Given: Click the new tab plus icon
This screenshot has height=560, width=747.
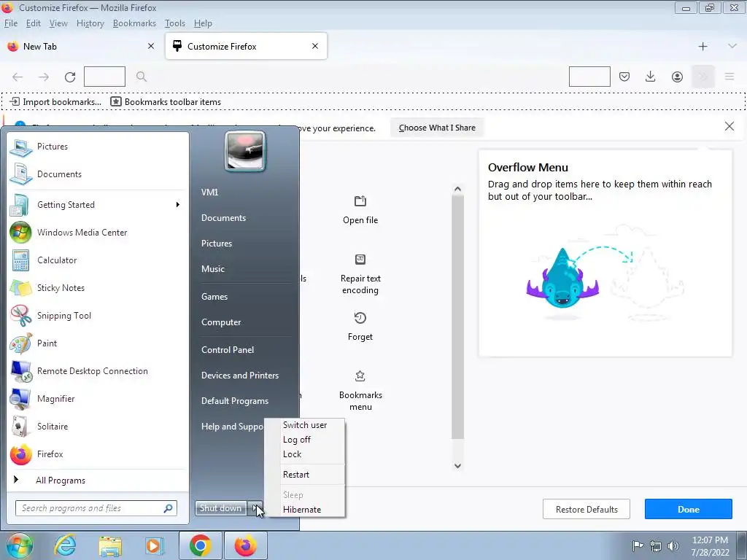Looking at the screenshot, I should [703, 46].
